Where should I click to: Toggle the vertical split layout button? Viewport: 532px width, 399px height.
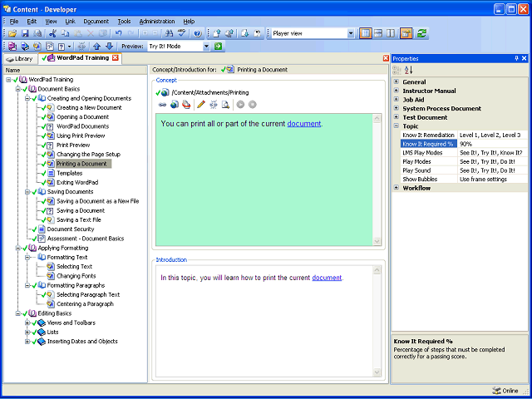tap(391, 33)
